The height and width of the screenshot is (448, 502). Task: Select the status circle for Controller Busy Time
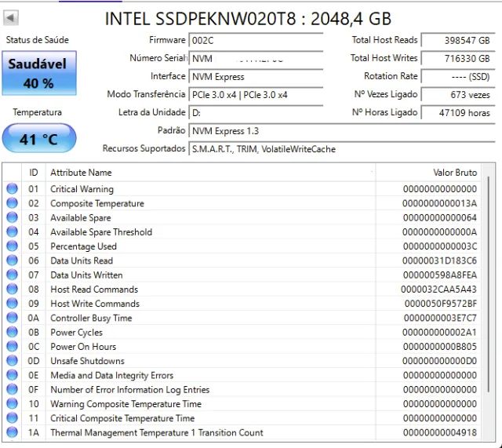point(13,318)
